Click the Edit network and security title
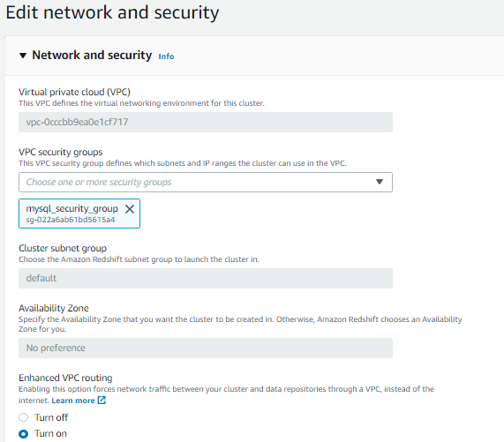Viewport: 504px width, 442px height. click(x=112, y=13)
